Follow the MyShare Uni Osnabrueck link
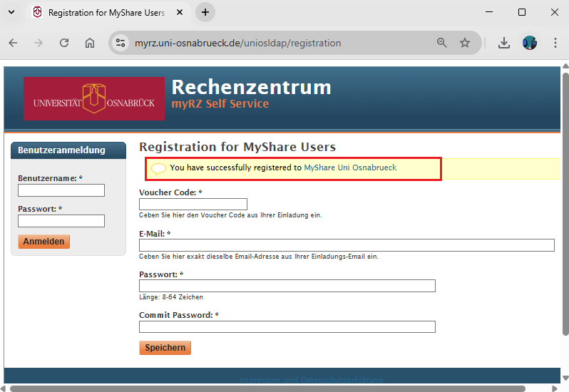This screenshot has width=569, height=392. tap(350, 167)
